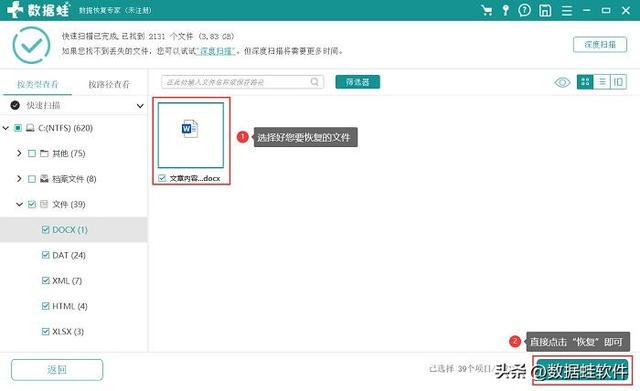640x391 pixels.
Task: Open the hamburger menu in title bar
Action: [567, 10]
